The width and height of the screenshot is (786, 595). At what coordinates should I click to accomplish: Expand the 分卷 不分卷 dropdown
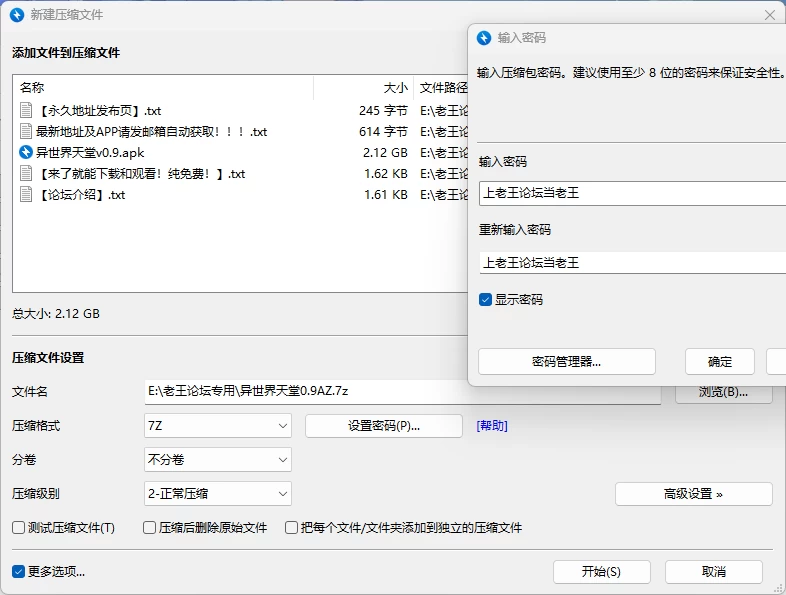[x=218, y=460]
